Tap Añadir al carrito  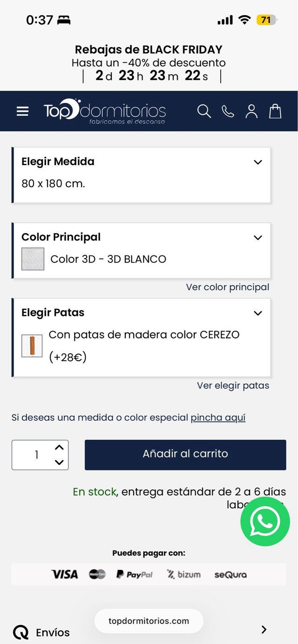(x=185, y=455)
